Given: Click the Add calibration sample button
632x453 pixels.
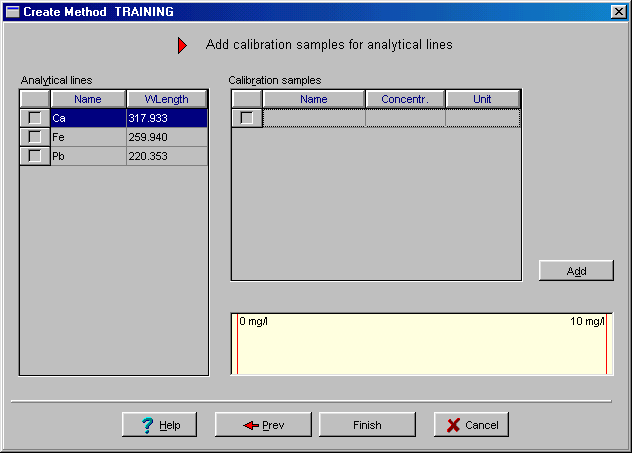Looking at the screenshot, I should pyautogui.click(x=576, y=270).
